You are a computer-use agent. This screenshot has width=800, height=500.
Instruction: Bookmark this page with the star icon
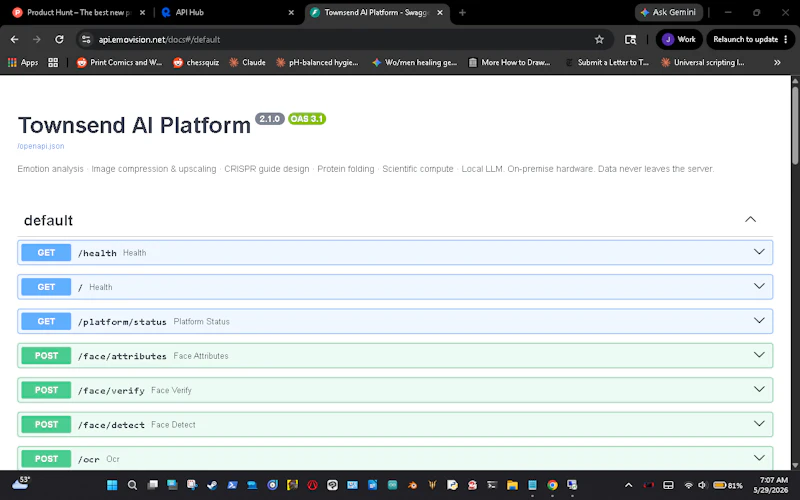click(599, 39)
